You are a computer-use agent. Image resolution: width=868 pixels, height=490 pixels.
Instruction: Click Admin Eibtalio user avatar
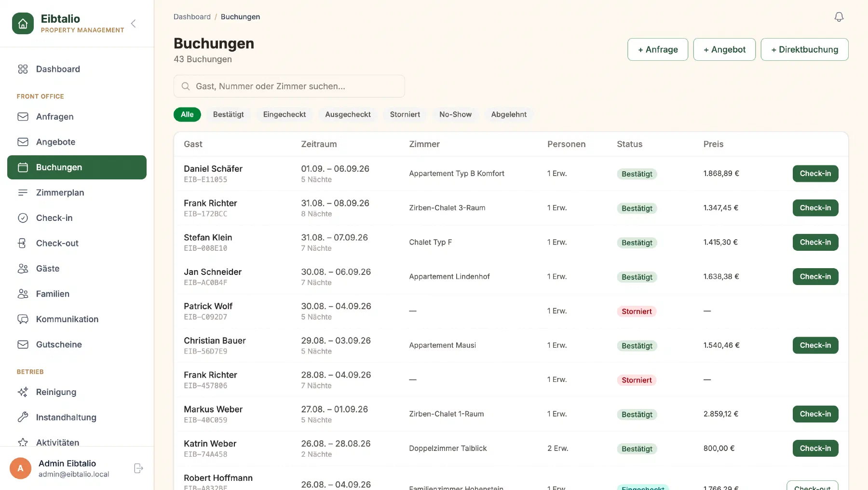point(20,468)
